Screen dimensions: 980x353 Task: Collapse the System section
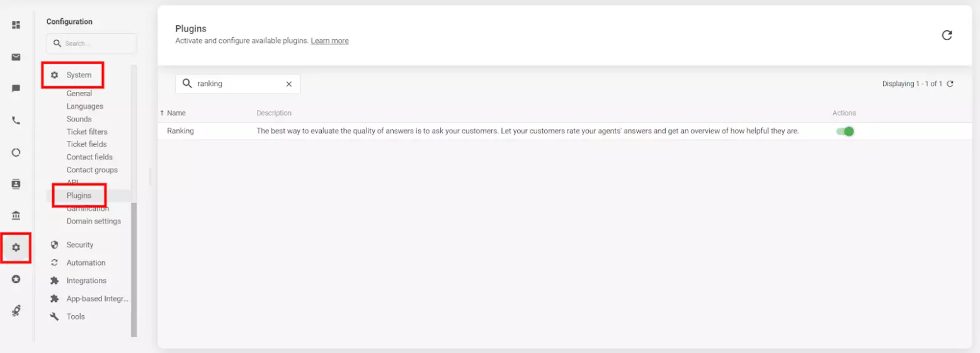click(79, 75)
